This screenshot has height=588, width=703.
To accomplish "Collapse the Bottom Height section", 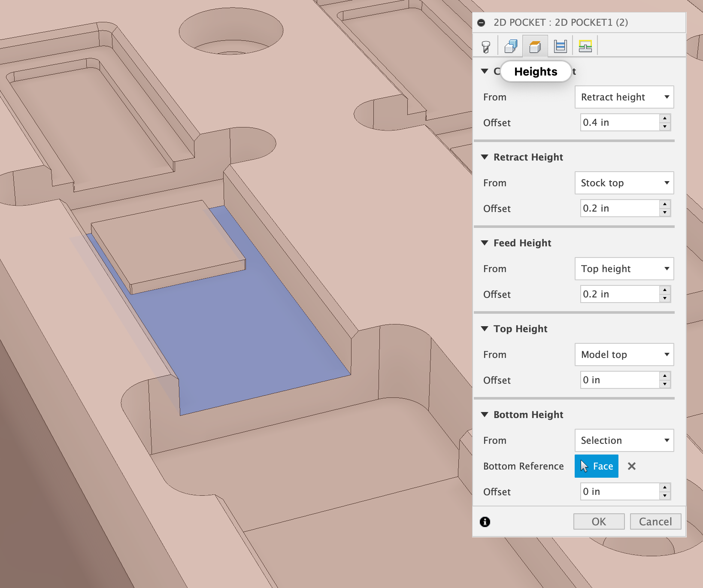I will coord(485,415).
